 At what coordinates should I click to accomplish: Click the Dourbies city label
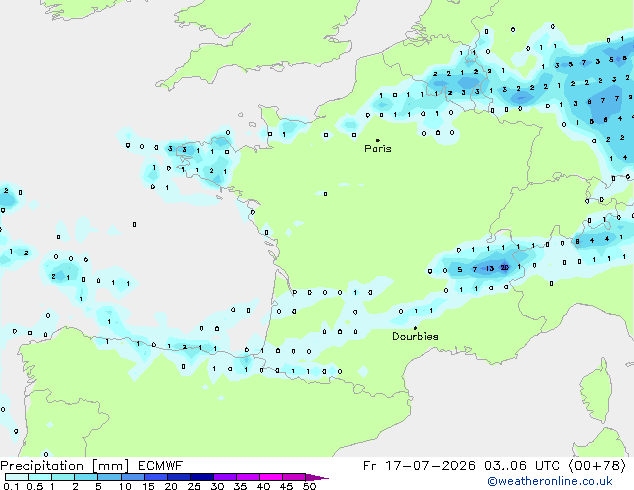point(415,336)
